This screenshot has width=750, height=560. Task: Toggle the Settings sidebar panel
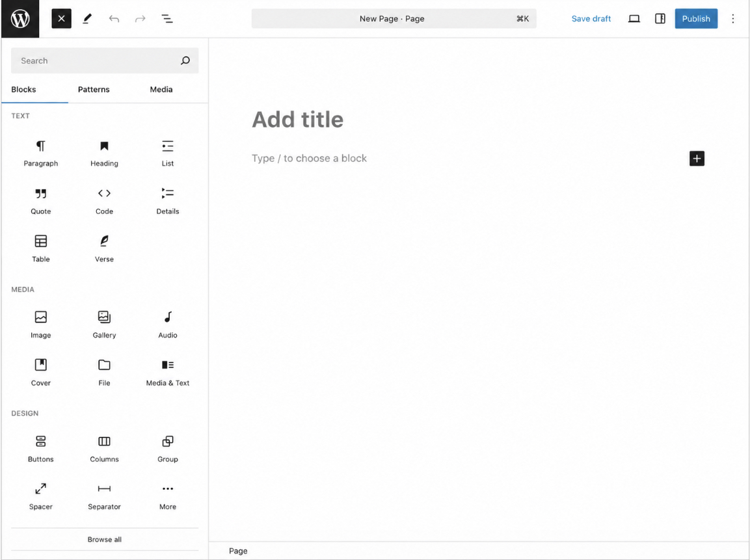tap(660, 19)
